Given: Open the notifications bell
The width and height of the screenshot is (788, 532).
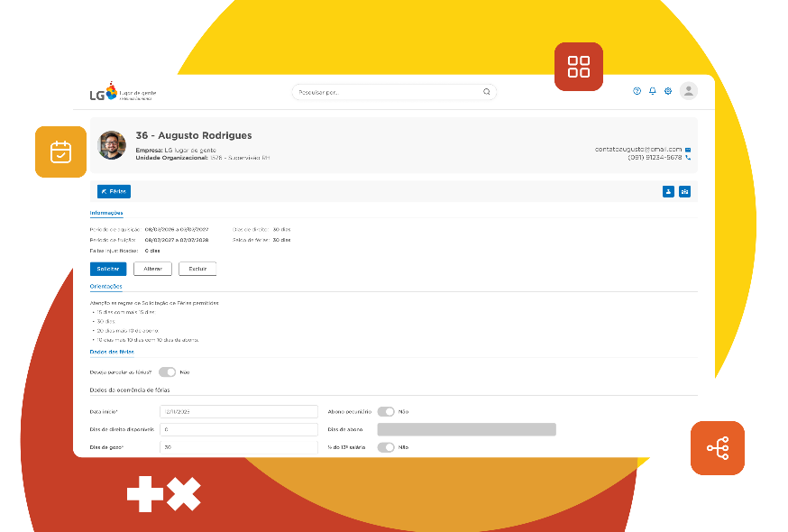Looking at the screenshot, I should [x=653, y=91].
